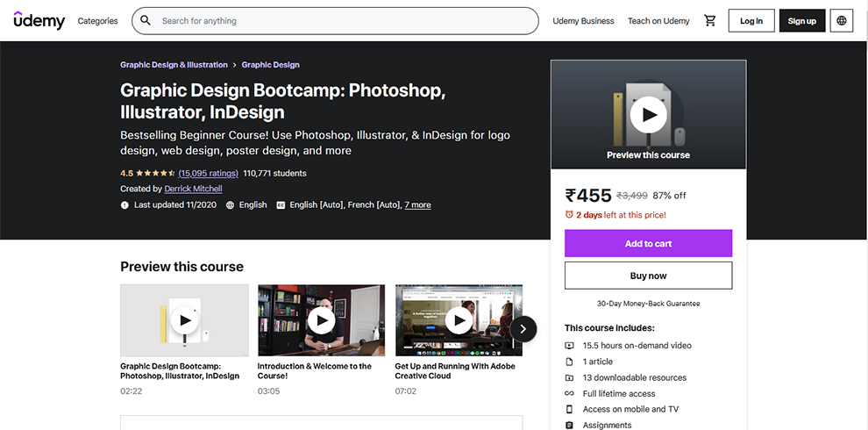868x430 pixels.
Task: Click the Full lifetime access text
Action: (619, 393)
